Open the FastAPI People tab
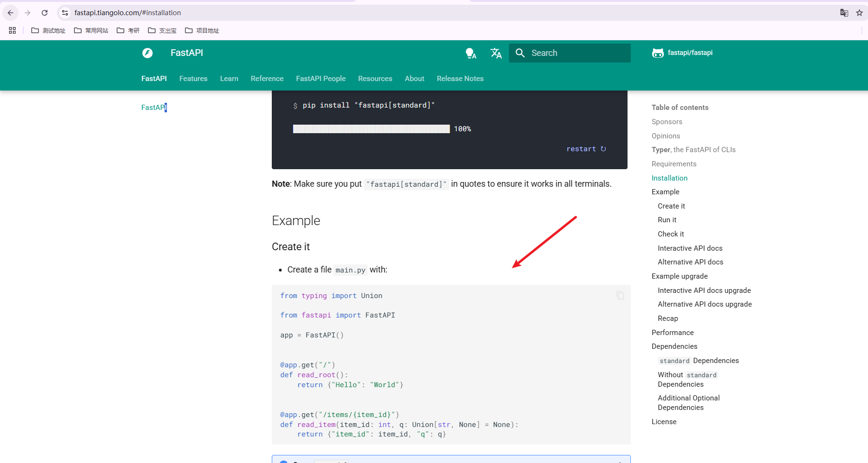The image size is (868, 463). pos(321,79)
